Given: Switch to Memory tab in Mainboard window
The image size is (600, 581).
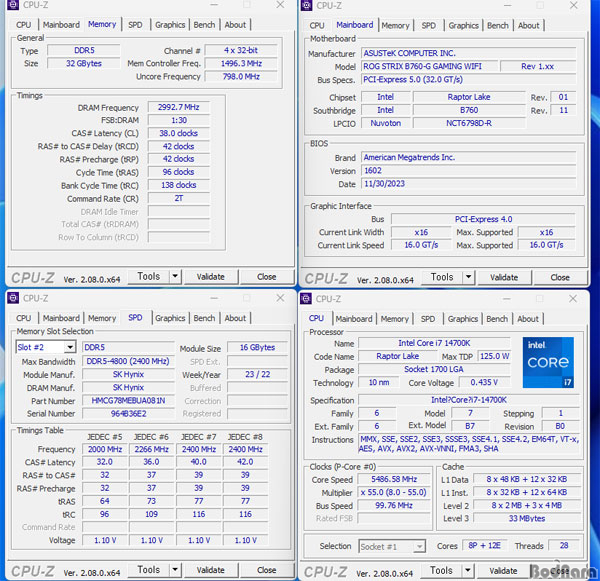Looking at the screenshot, I should pos(395,26).
